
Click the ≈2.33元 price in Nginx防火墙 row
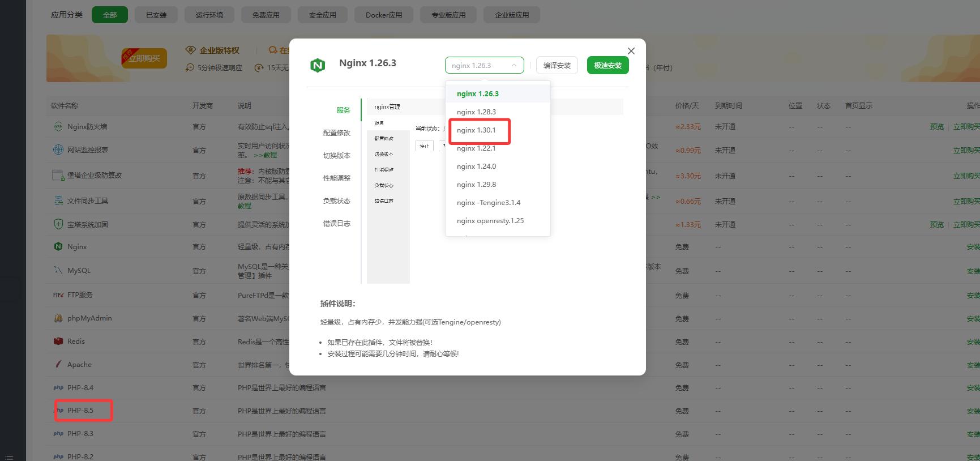tap(688, 127)
